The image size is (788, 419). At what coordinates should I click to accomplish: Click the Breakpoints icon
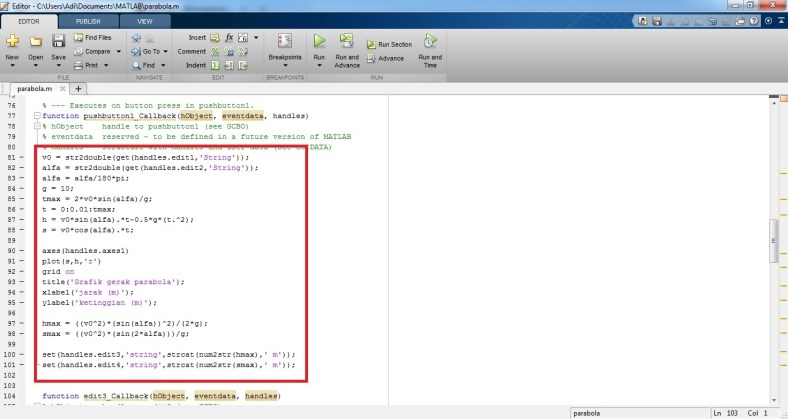[284, 42]
